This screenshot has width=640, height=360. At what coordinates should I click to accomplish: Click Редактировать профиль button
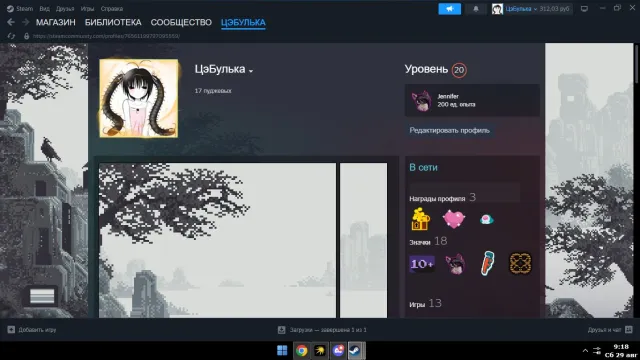[449, 130]
